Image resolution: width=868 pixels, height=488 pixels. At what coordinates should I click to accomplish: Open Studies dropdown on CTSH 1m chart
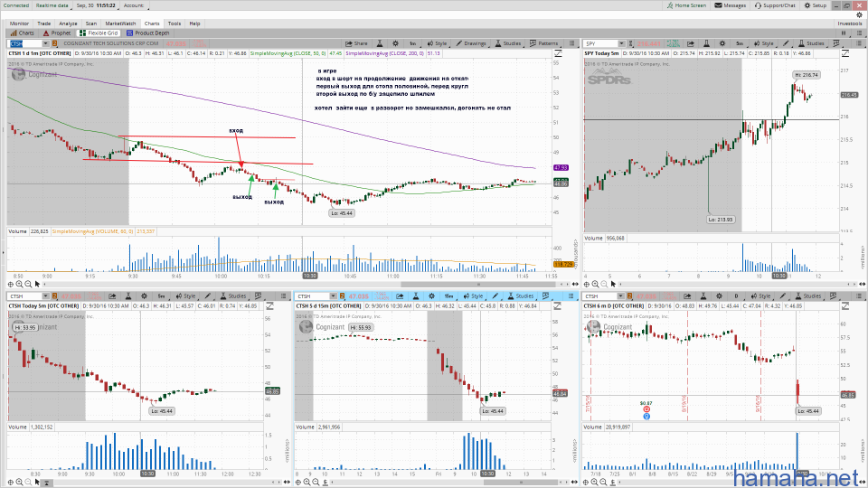coord(508,43)
